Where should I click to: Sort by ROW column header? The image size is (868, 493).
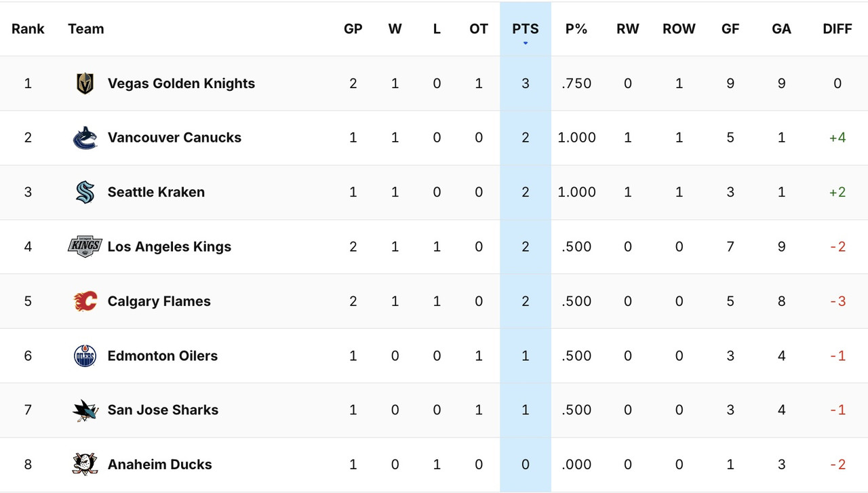[679, 28]
